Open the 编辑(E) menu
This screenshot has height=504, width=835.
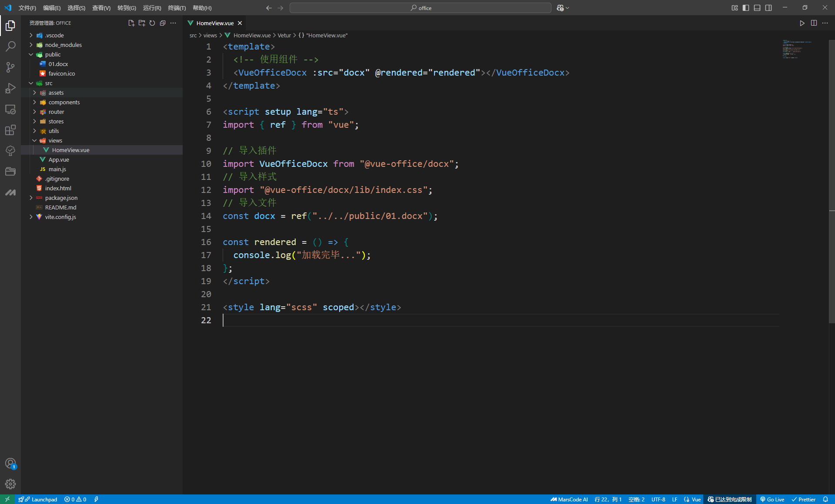(52, 8)
